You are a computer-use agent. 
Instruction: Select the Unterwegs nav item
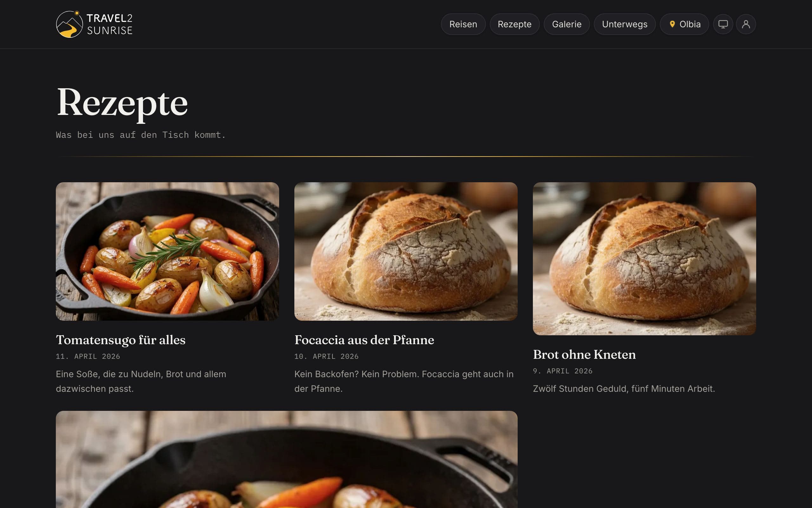coord(625,24)
